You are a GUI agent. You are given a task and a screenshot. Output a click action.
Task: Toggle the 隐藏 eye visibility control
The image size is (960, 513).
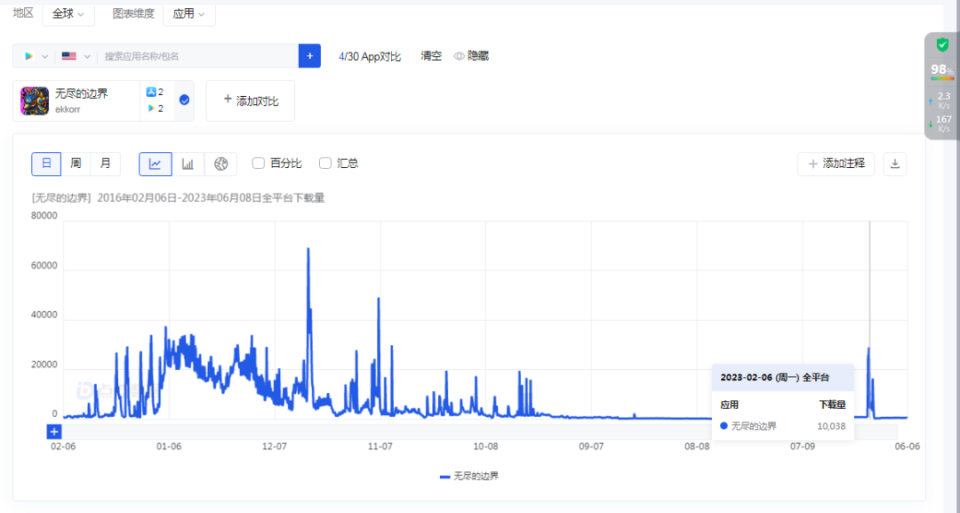click(x=471, y=56)
